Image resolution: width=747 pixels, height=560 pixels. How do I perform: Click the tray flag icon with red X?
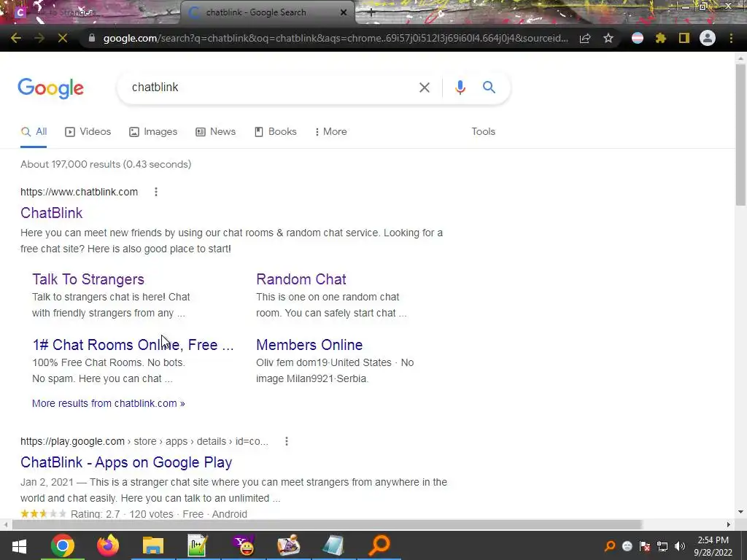[645, 546]
